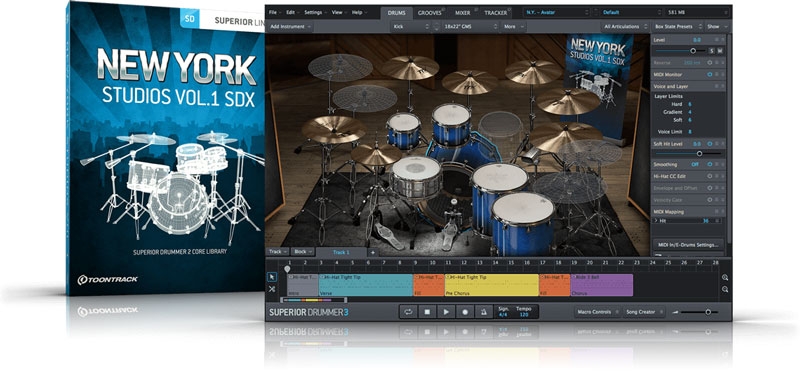Add a new track with plus button
Screen dimensions: 800x384
click(x=372, y=252)
